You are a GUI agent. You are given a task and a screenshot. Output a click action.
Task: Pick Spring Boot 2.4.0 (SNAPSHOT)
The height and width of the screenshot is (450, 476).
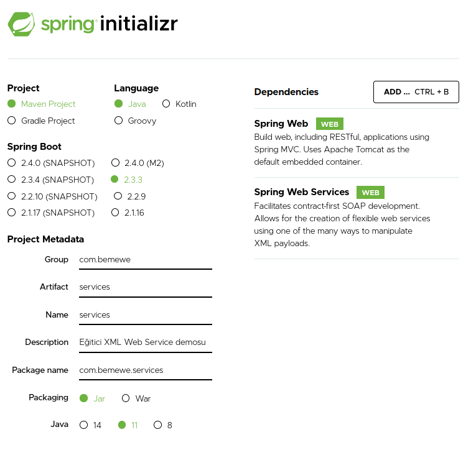click(x=12, y=163)
